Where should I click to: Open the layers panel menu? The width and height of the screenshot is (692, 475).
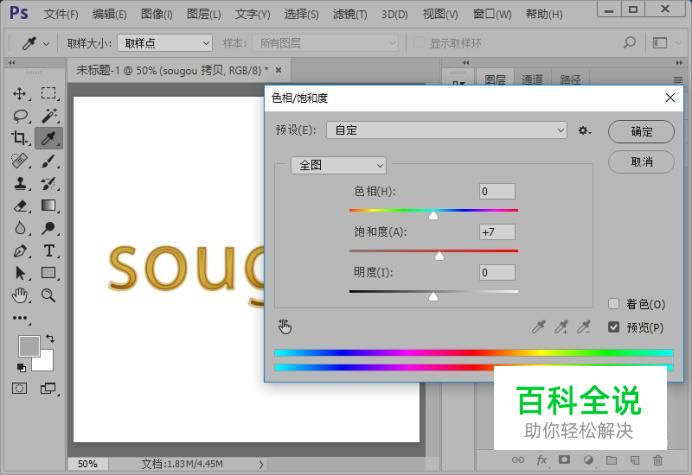click(x=678, y=80)
